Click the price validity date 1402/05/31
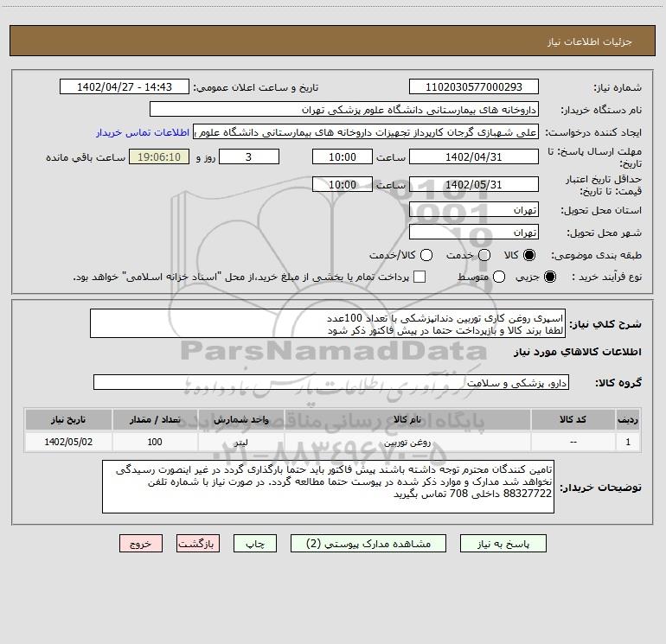 474,184
